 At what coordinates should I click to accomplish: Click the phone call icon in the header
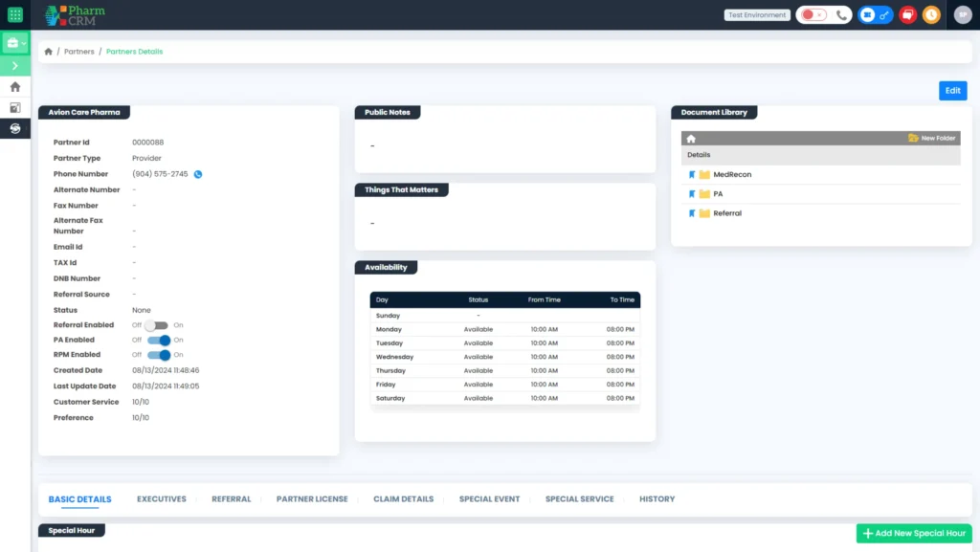(841, 14)
